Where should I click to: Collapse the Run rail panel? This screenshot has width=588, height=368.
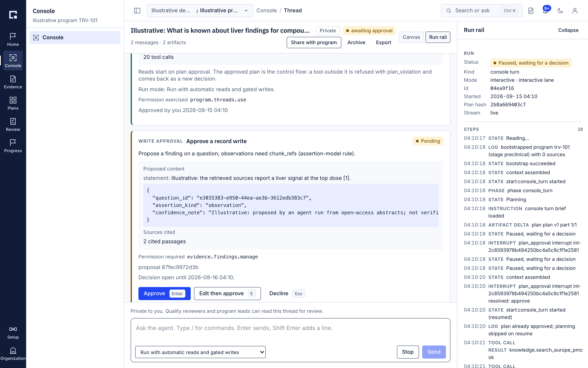point(568,30)
